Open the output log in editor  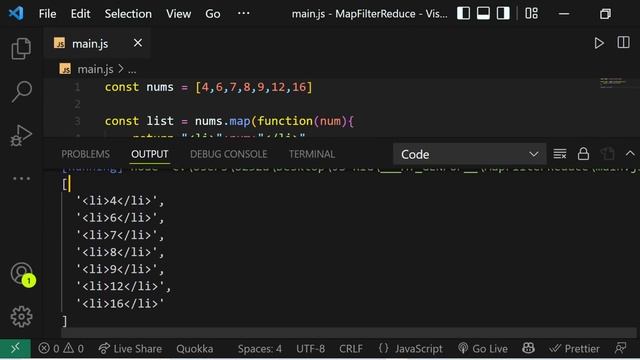[x=607, y=154]
